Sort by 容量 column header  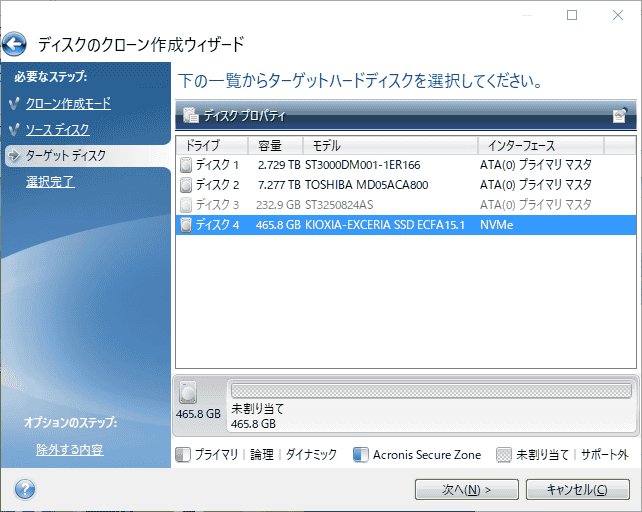pos(276,145)
